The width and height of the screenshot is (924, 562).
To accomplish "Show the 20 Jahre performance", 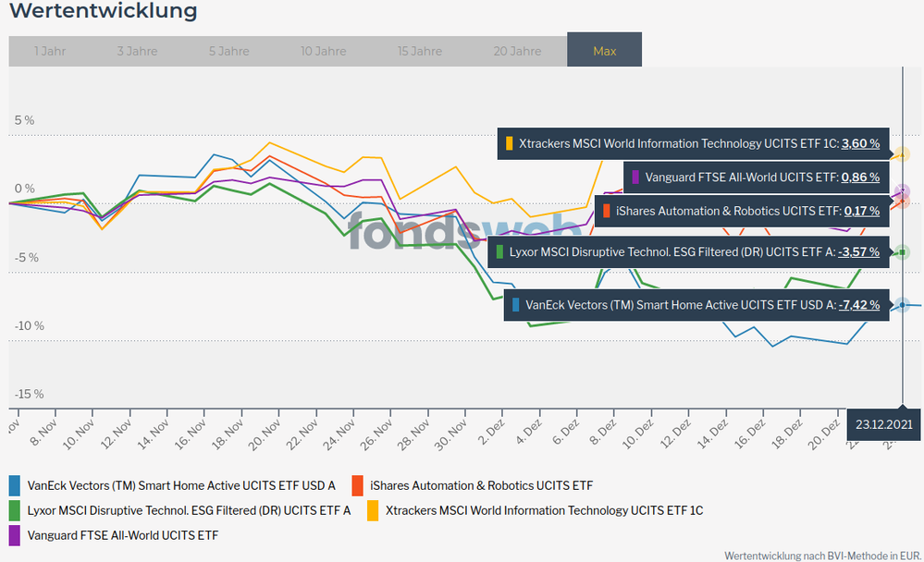I will 517,51.
